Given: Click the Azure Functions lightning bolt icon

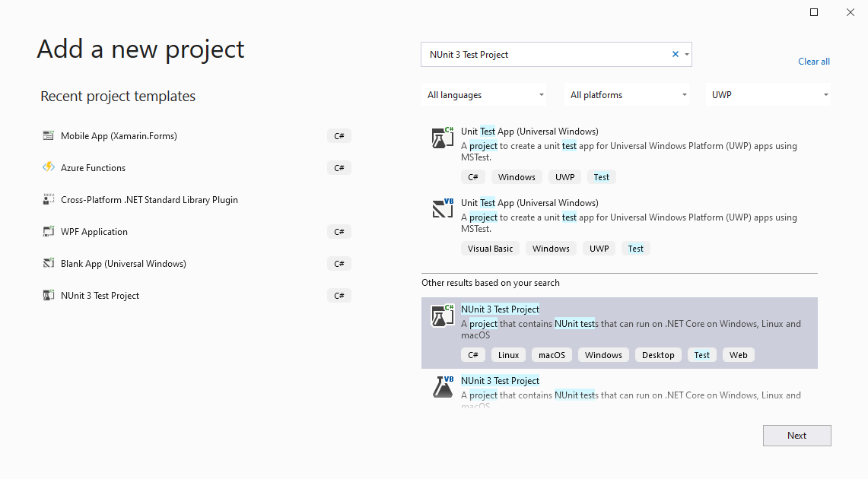Looking at the screenshot, I should tap(49, 167).
